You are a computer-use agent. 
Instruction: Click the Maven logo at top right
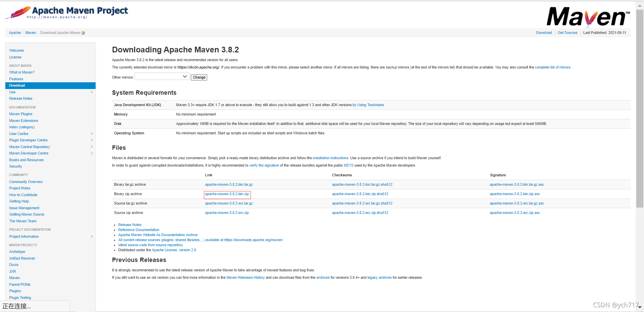pos(588,17)
